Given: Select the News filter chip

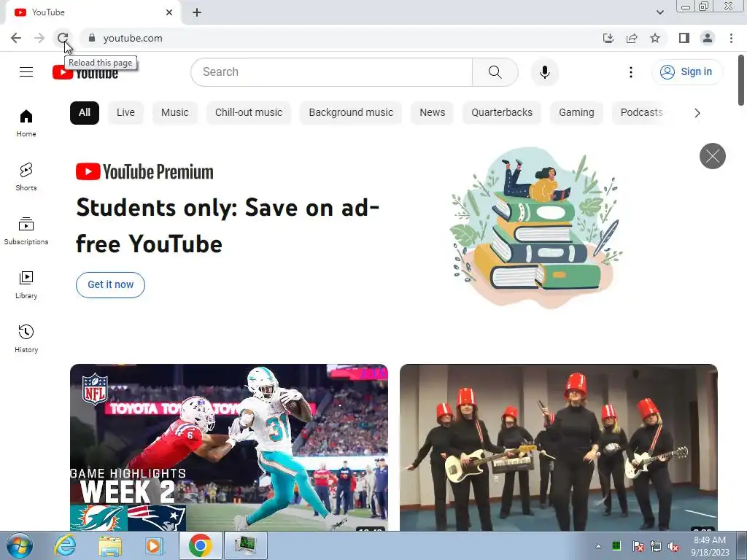Looking at the screenshot, I should (433, 113).
